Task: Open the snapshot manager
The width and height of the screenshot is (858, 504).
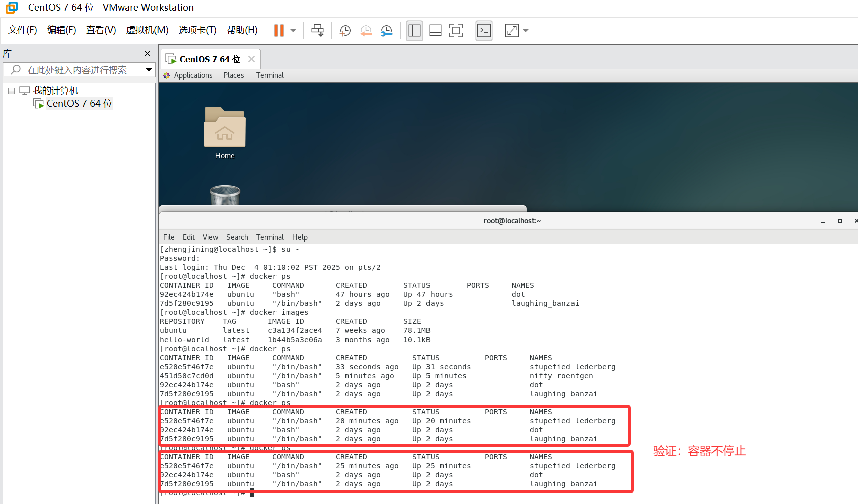Action: (x=386, y=30)
